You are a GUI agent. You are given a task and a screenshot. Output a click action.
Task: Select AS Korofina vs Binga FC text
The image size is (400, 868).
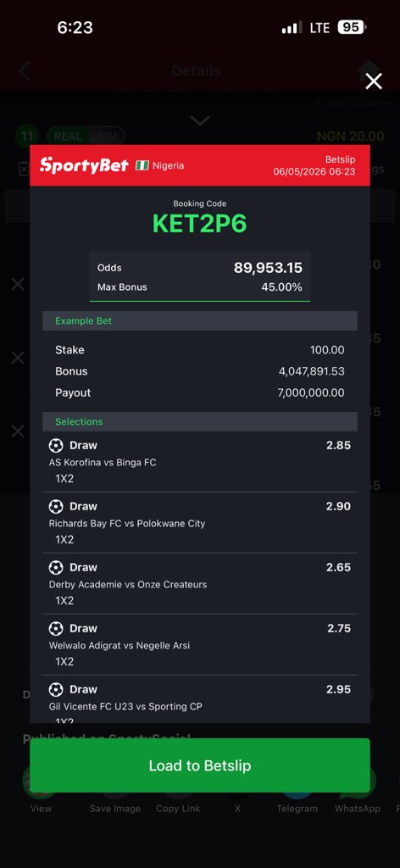pyautogui.click(x=103, y=462)
